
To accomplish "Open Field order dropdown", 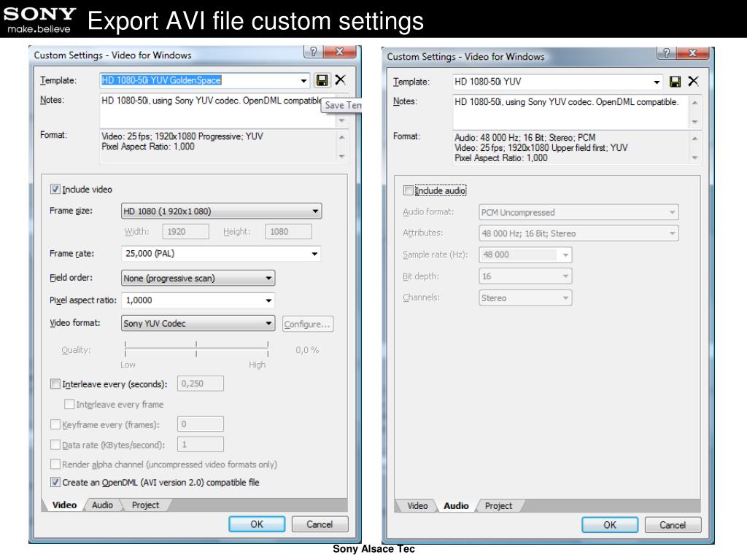I will tap(198, 278).
